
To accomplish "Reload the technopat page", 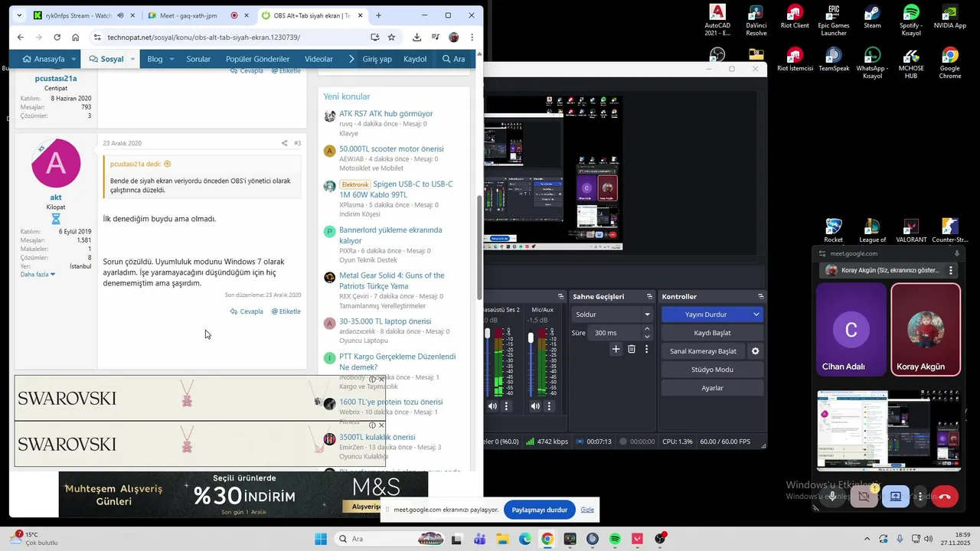I will click(x=57, y=37).
